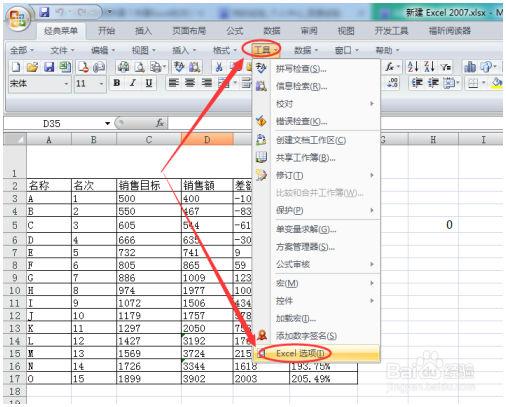Align cell text left
506x407 pixels.
[174, 83]
